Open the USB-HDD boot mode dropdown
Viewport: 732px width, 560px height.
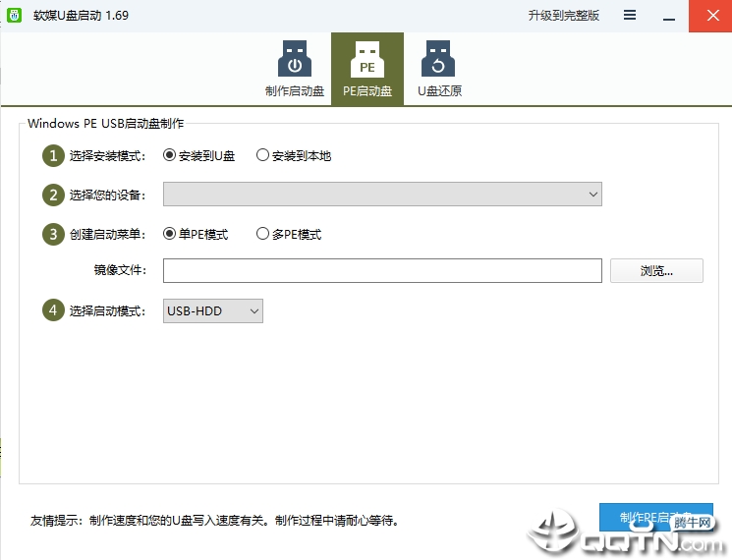[212, 311]
